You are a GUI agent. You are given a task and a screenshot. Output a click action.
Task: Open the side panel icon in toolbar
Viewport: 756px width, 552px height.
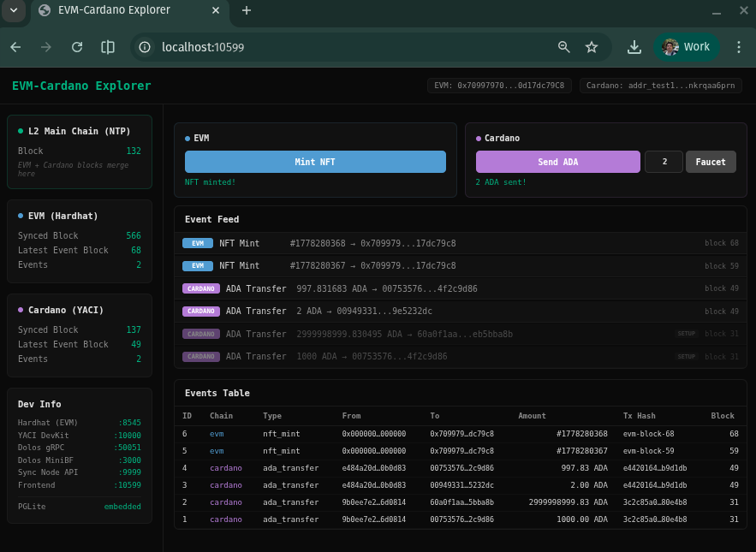pos(108,47)
